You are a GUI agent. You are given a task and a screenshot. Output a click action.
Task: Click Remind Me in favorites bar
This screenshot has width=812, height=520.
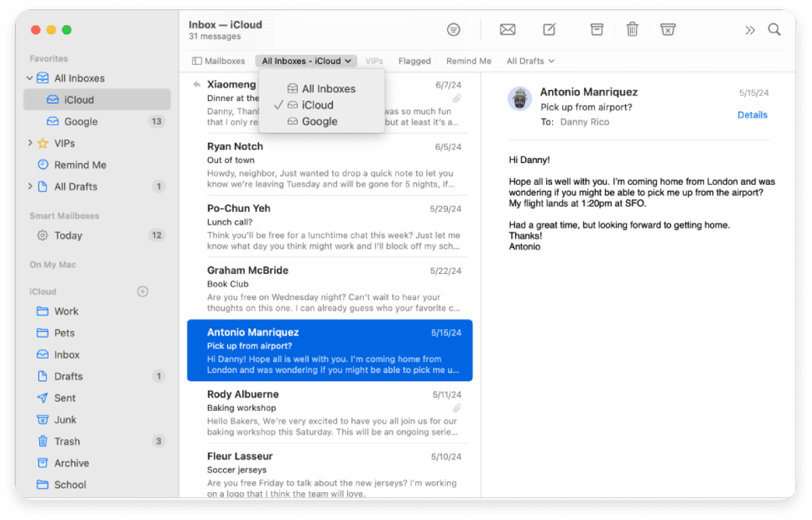[469, 61]
